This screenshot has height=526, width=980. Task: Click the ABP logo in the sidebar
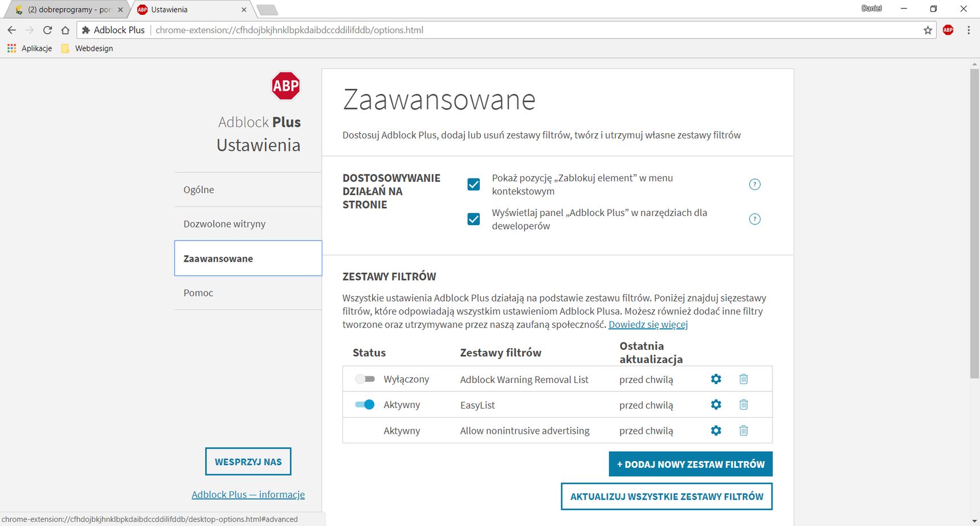click(285, 85)
